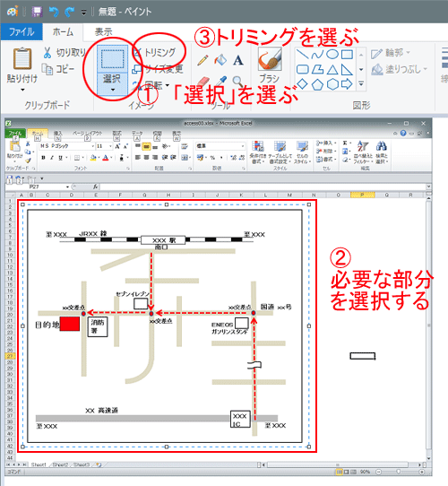Screen dimensions: 448x486
Task: Click the Excel blue help question icon
Action: [403, 134]
